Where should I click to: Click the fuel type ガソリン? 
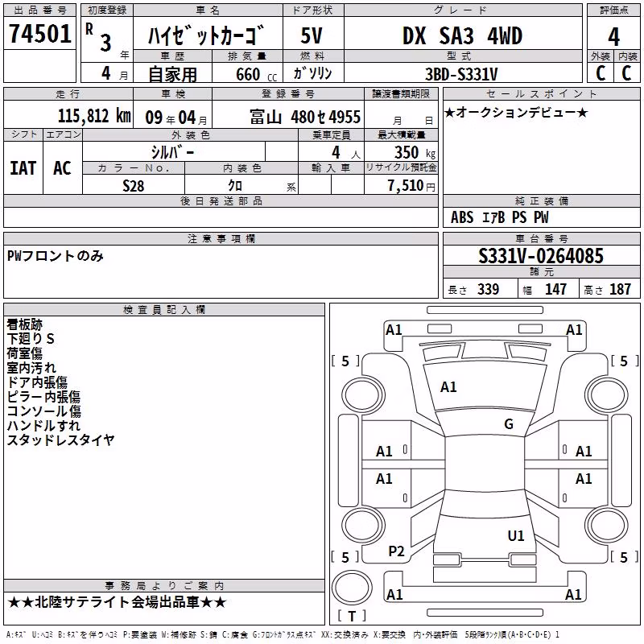click(x=312, y=73)
